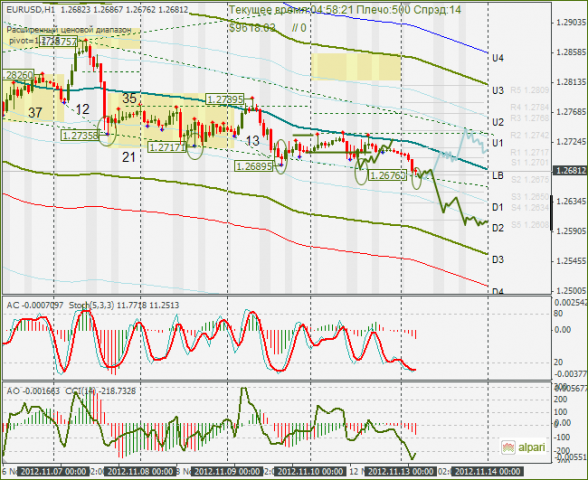This screenshot has height=480, width=588.
Task: Click the LB level label
Action: pos(498,176)
